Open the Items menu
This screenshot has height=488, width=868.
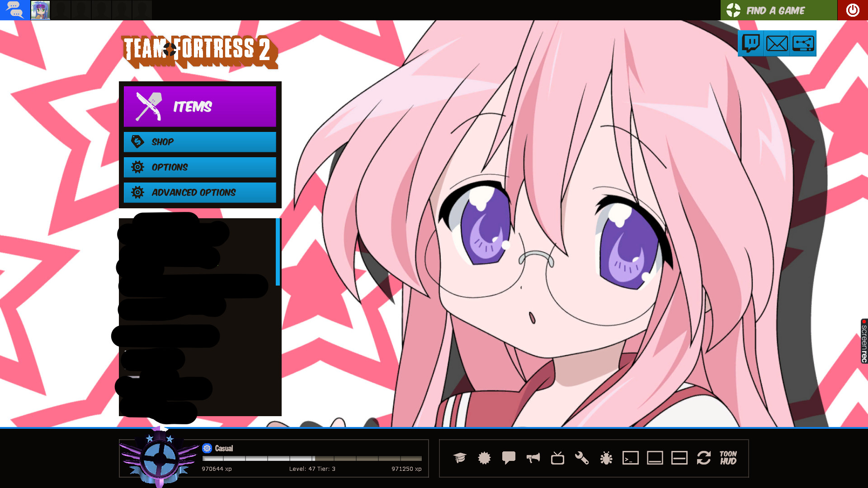[200, 107]
